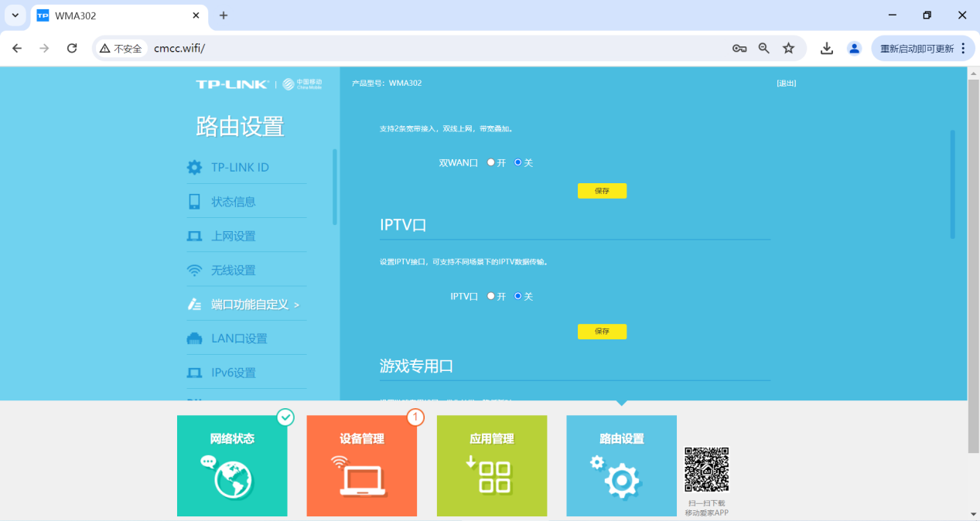Screen dimensions: 980x521
Task: Open the 无线设置 Wi-Fi icon
Action: (x=194, y=271)
